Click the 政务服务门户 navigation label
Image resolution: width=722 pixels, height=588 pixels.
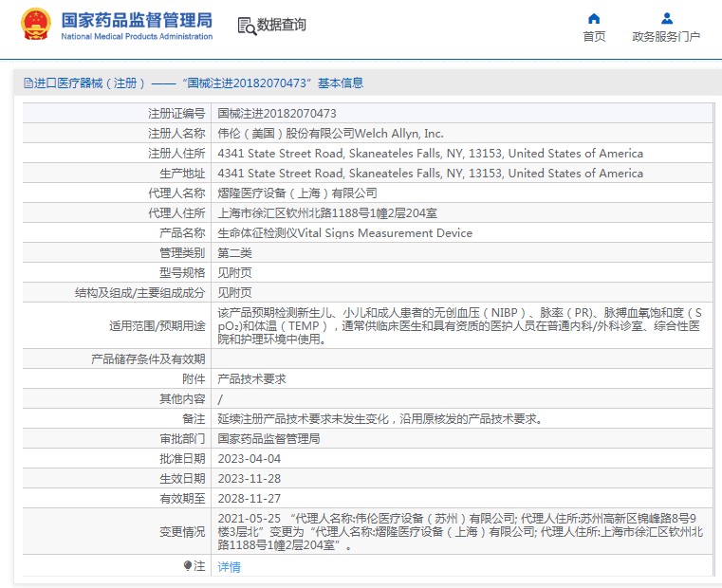click(x=666, y=36)
